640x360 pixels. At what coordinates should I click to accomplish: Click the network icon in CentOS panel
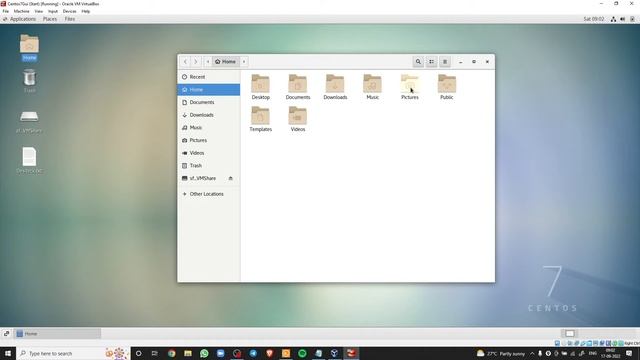tap(613, 19)
